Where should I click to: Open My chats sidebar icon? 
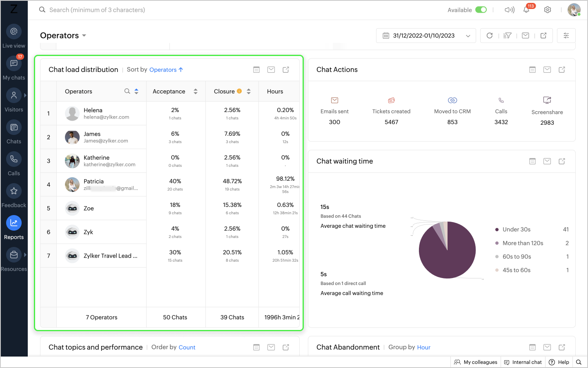click(x=14, y=64)
